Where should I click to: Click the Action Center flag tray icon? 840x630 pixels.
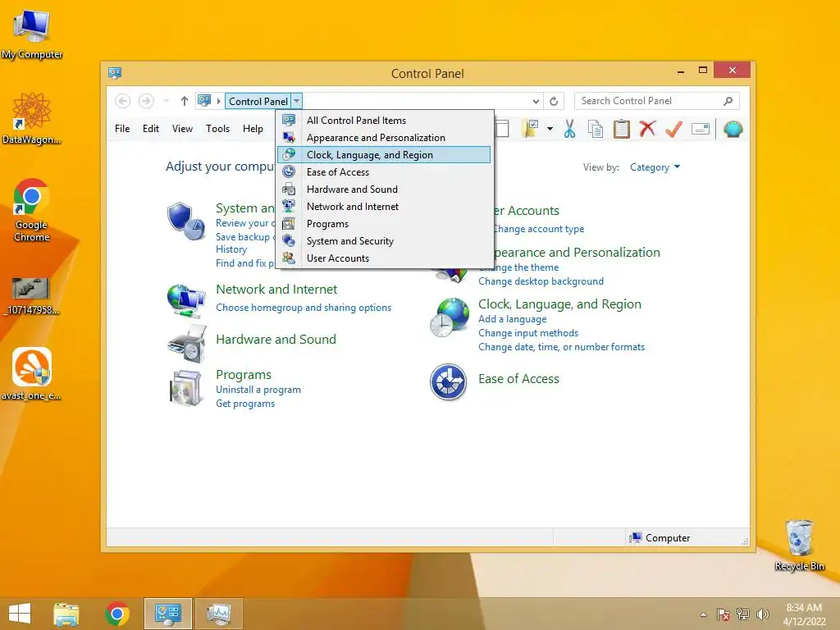pos(723,614)
